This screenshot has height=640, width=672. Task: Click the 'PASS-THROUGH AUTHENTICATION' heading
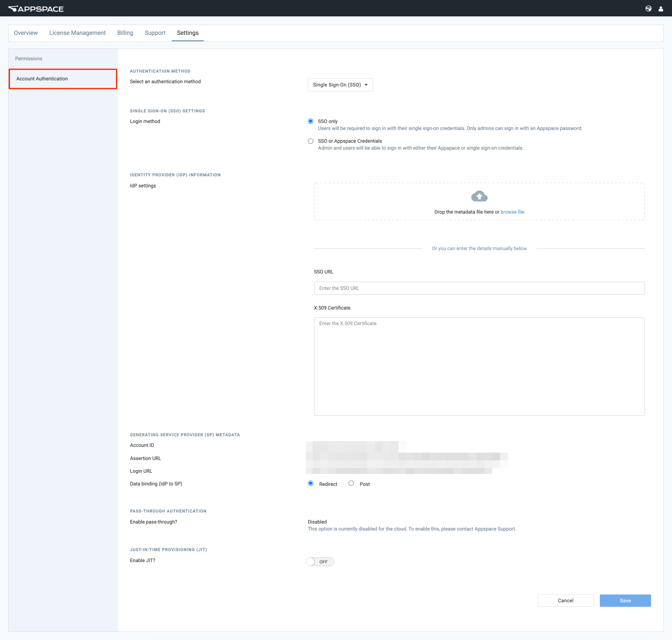(x=168, y=511)
